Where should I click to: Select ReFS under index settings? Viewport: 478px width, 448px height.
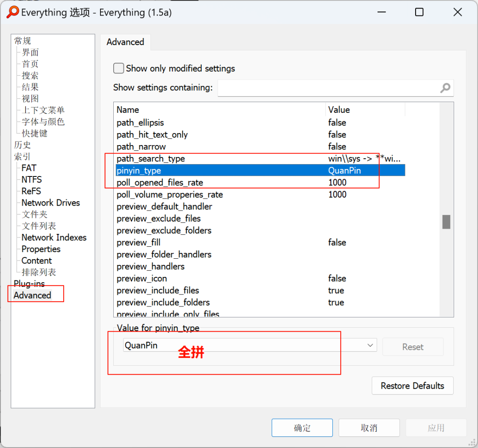pyautogui.click(x=31, y=191)
